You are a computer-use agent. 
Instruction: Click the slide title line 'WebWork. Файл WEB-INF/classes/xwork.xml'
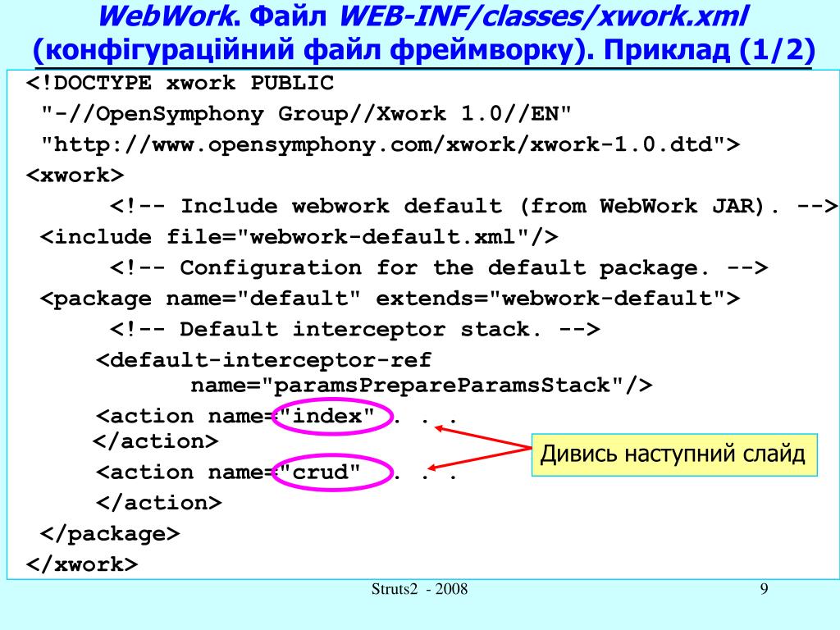[x=422, y=15]
